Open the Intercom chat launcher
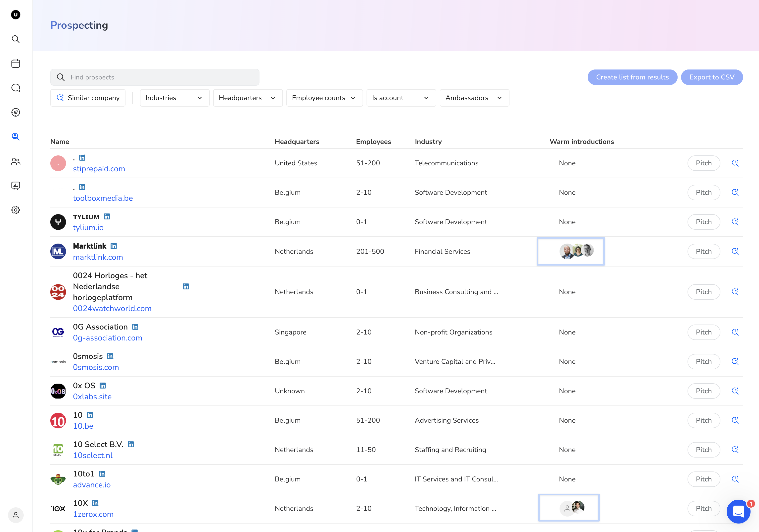This screenshot has width=759, height=532. (x=738, y=511)
